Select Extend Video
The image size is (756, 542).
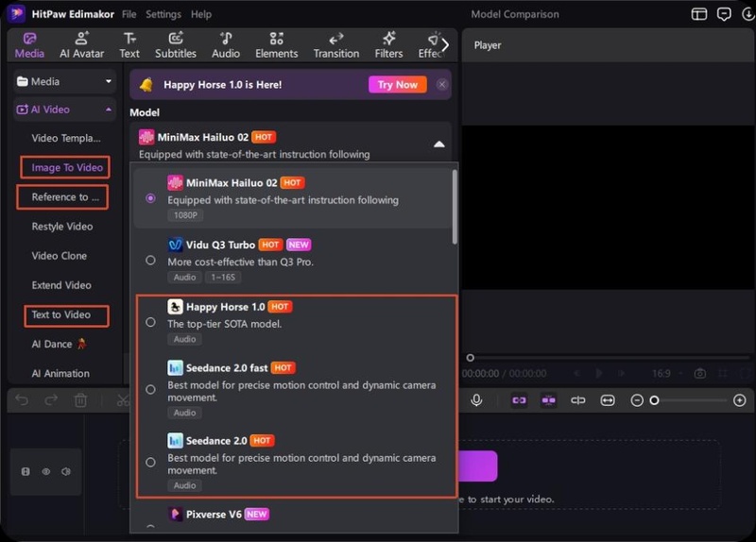[x=61, y=285]
